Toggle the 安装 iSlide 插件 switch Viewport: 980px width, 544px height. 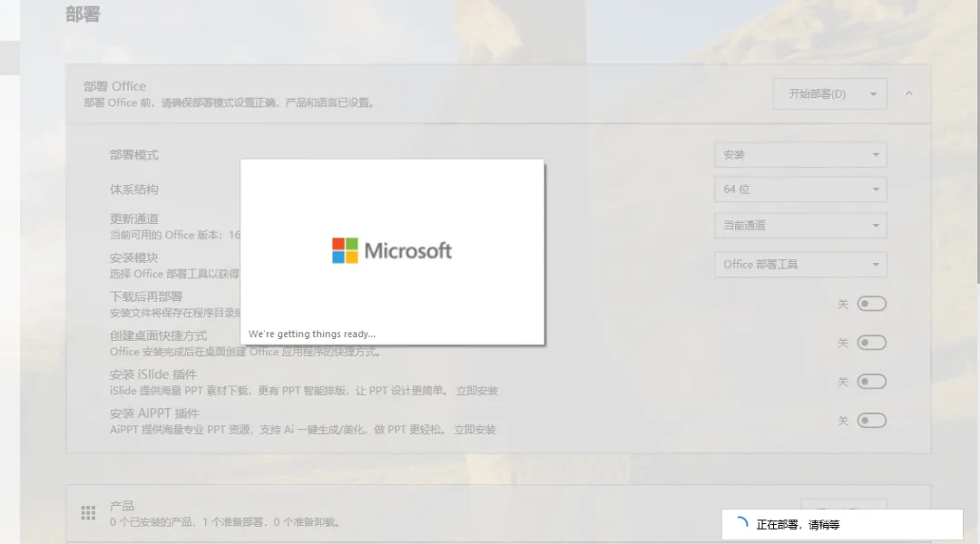click(871, 382)
